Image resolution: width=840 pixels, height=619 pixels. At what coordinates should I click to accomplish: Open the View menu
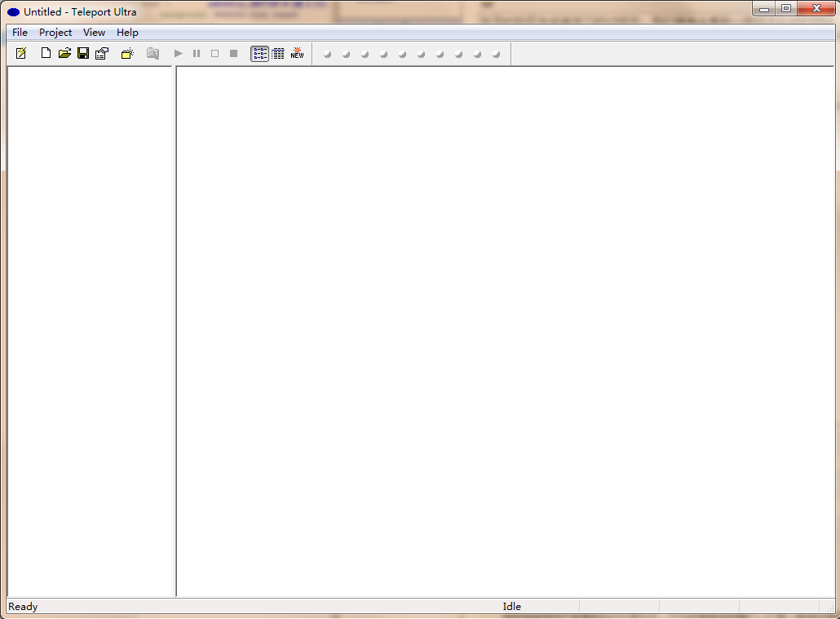coord(94,33)
